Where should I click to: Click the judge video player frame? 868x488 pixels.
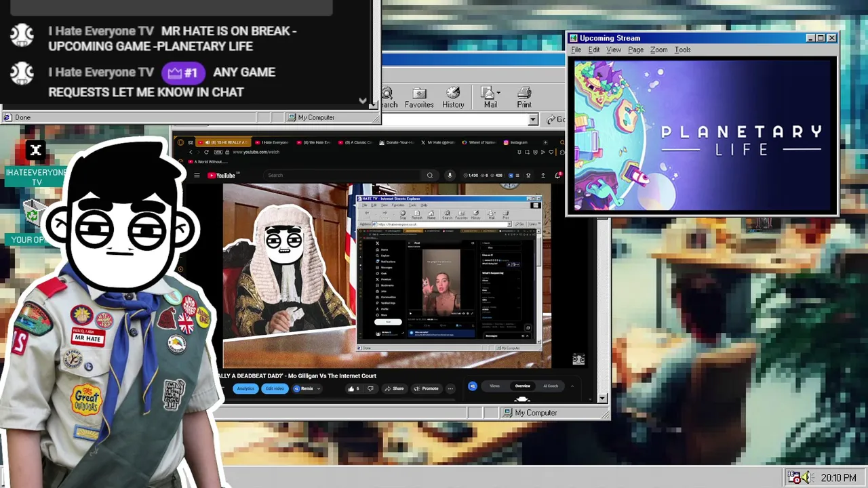tap(387, 276)
